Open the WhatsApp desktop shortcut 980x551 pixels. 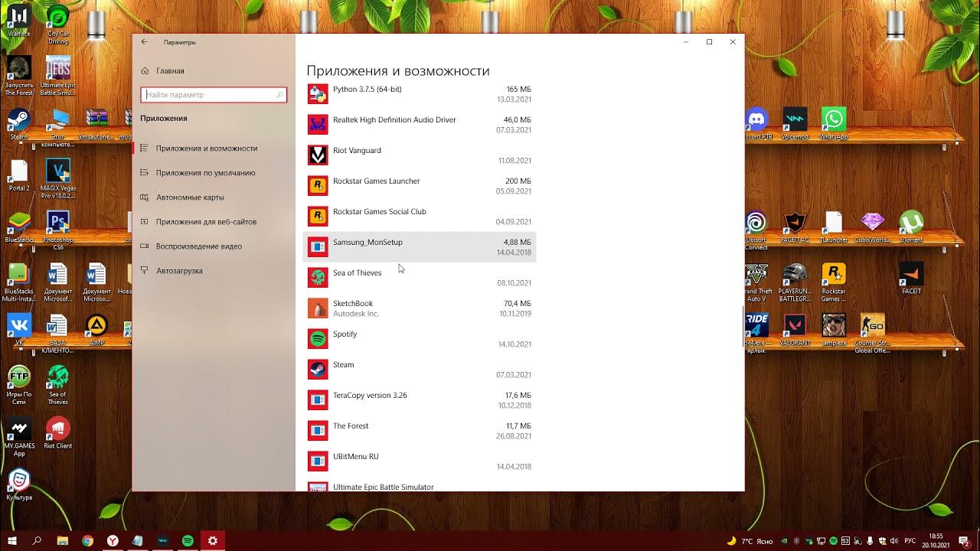point(834,124)
